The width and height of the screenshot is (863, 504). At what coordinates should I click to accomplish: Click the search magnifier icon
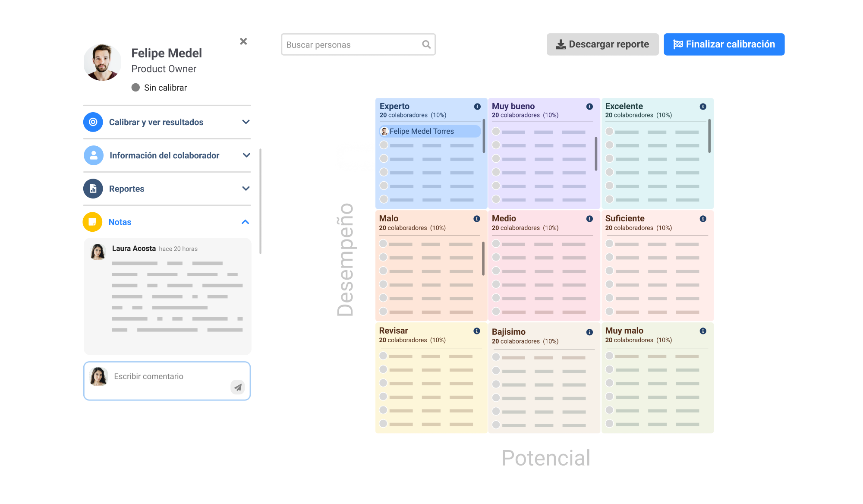[426, 44]
